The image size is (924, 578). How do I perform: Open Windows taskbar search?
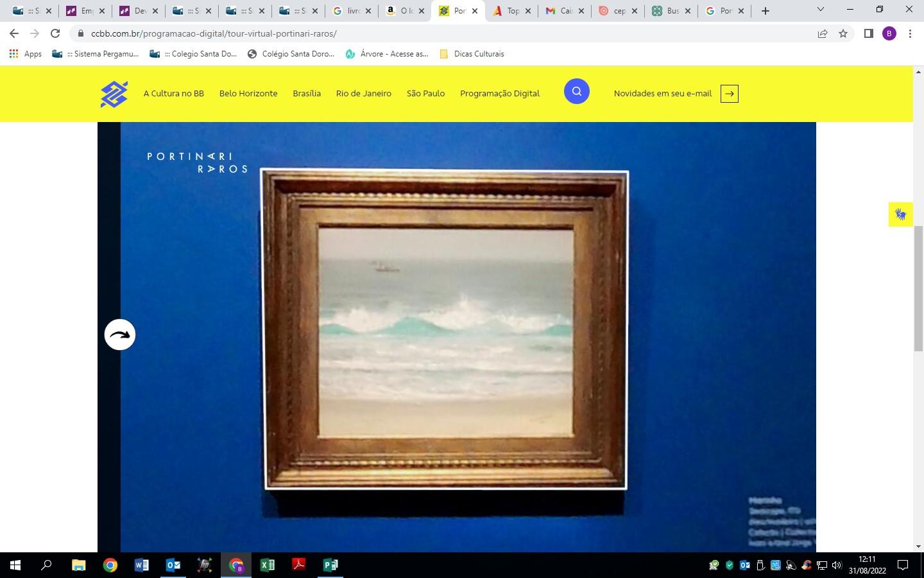46,565
